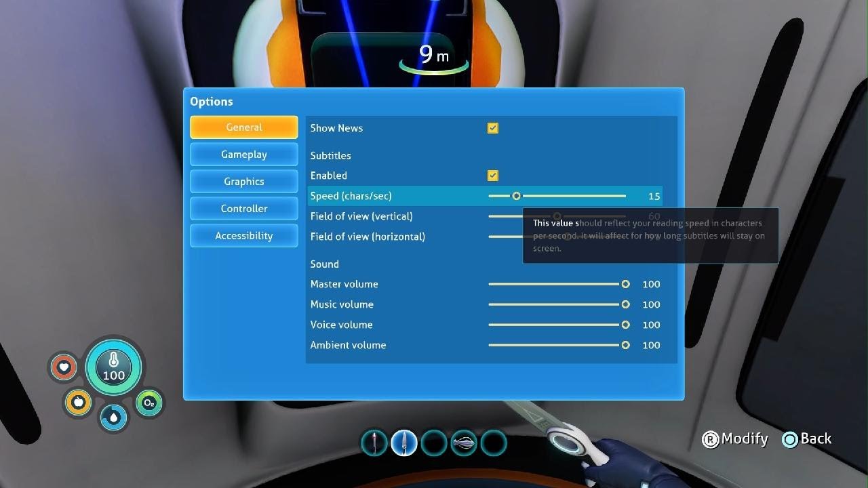Click the Ambient volume slider
Image resolution: width=868 pixels, height=488 pixels.
[559, 345]
